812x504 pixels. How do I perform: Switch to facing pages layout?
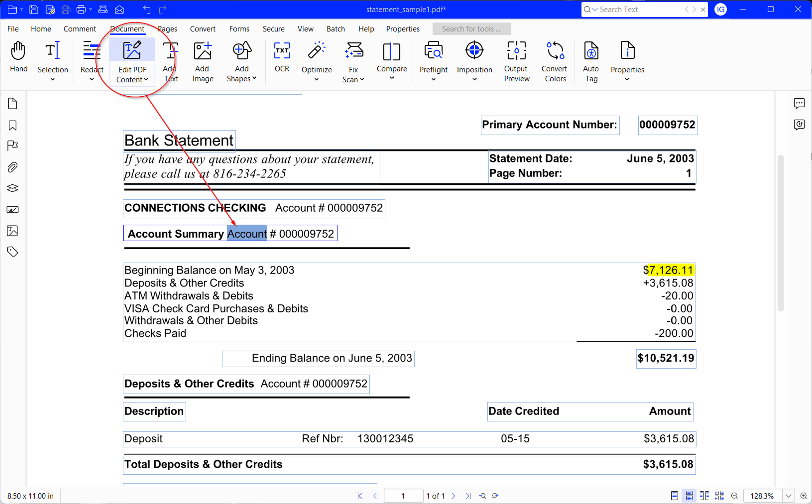coord(704,496)
